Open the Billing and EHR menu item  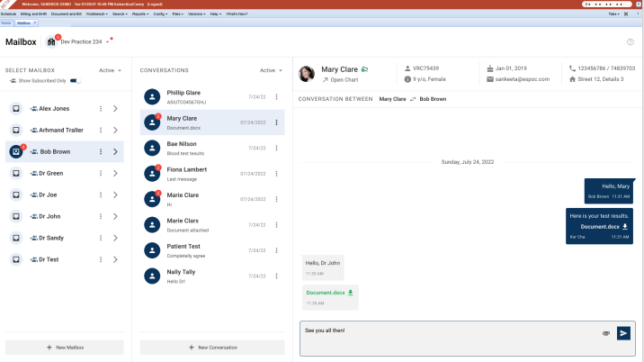point(33,14)
